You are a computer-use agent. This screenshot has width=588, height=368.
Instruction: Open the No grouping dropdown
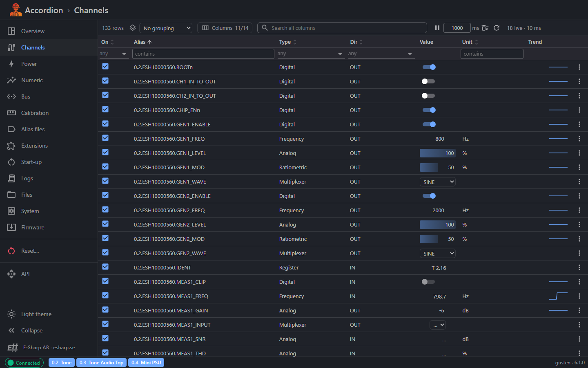point(166,28)
